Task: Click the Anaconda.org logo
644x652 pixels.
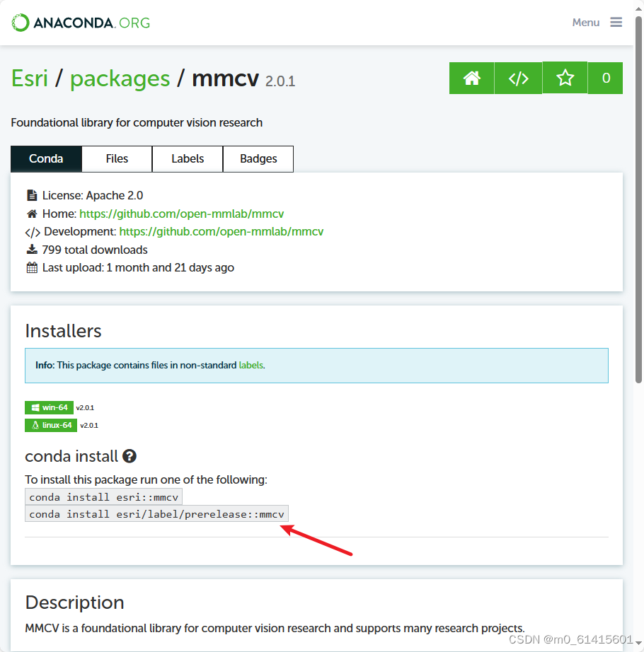Action: tap(81, 23)
